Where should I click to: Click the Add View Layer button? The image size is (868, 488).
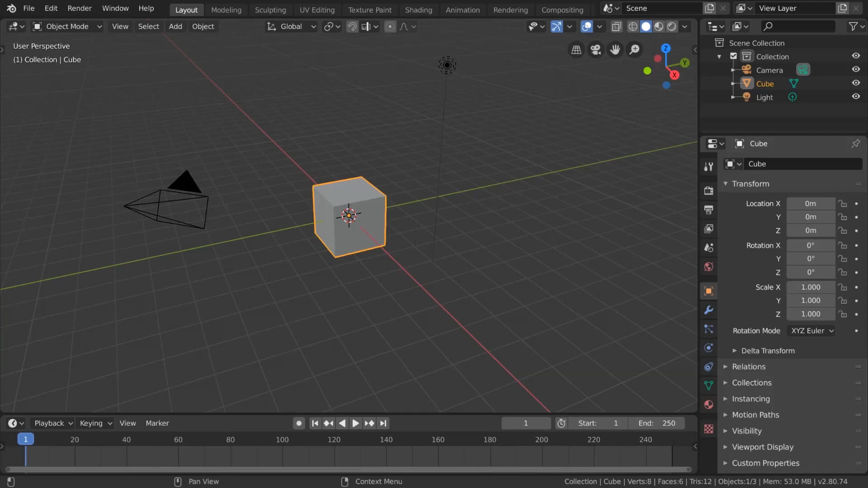(x=843, y=8)
